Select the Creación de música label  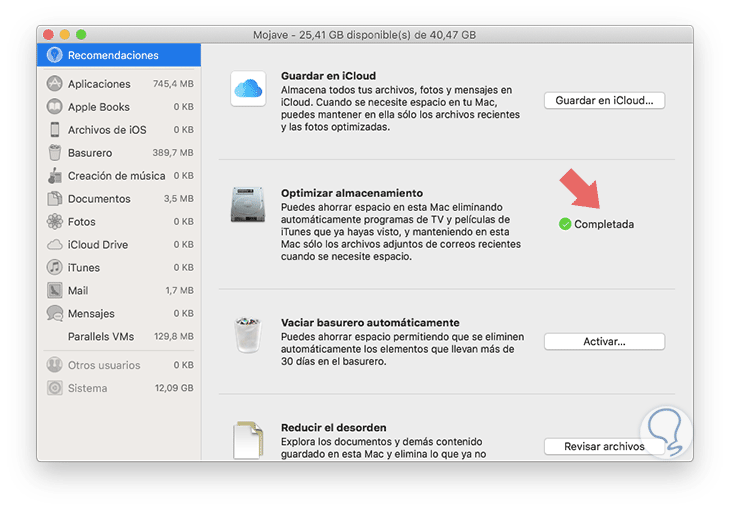pos(116,176)
